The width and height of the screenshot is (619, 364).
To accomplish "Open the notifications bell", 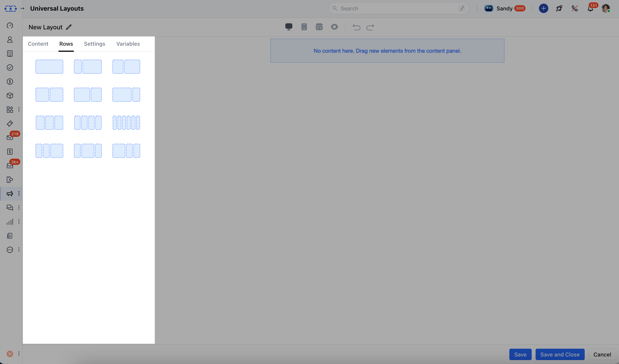I will 590,9.
